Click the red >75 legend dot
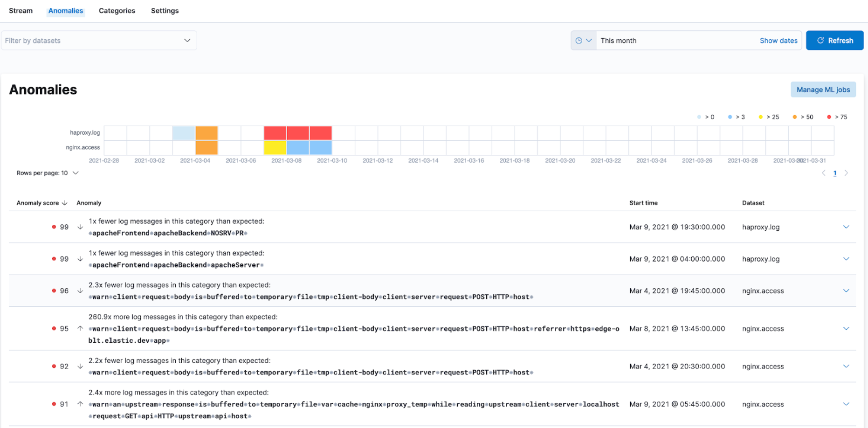This screenshot has width=868, height=428. click(828, 117)
